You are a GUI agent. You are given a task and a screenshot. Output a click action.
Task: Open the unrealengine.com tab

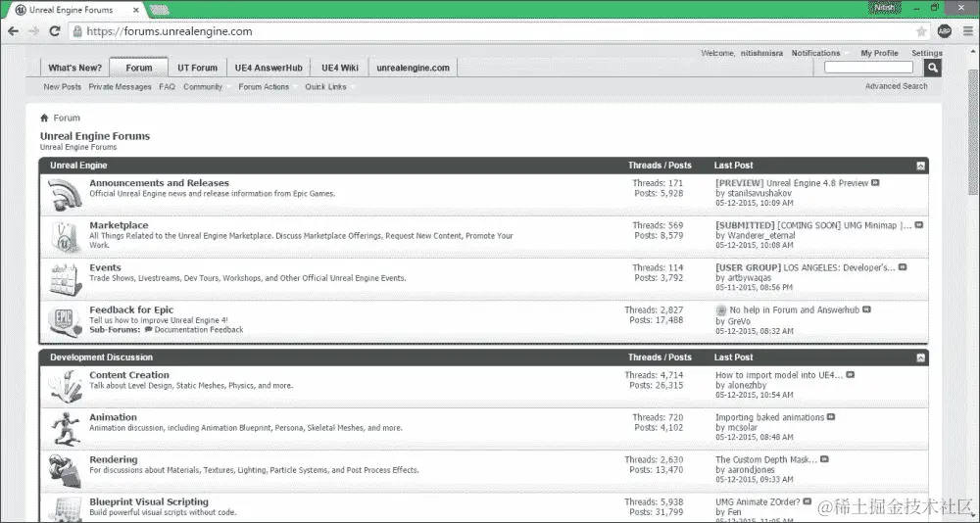click(414, 68)
